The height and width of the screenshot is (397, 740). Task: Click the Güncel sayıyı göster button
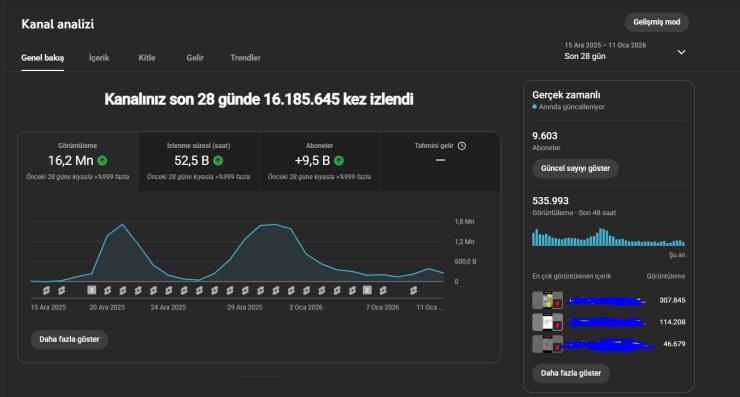click(575, 169)
